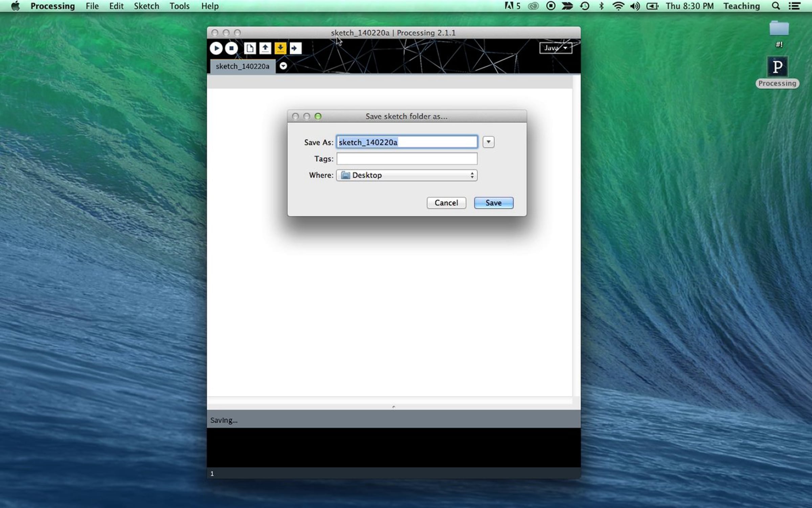
Task: Click the Saving... status message
Action: point(224,420)
